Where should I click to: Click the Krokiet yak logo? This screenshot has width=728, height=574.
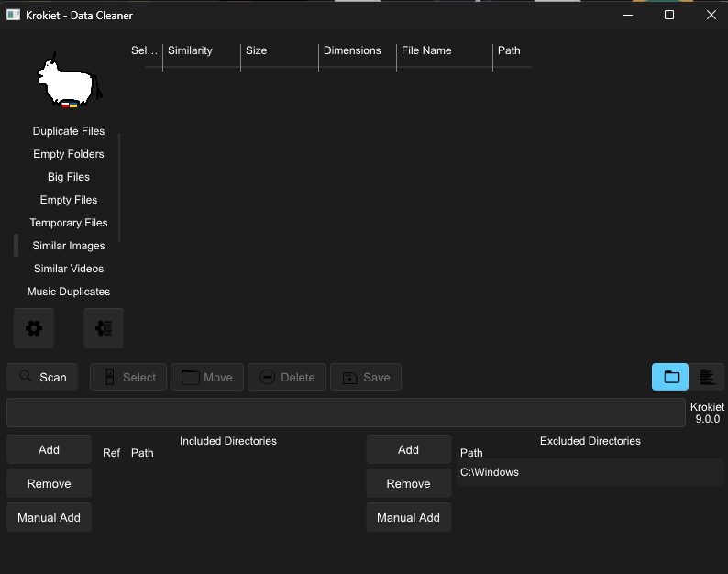pyautogui.click(x=69, y=83)
